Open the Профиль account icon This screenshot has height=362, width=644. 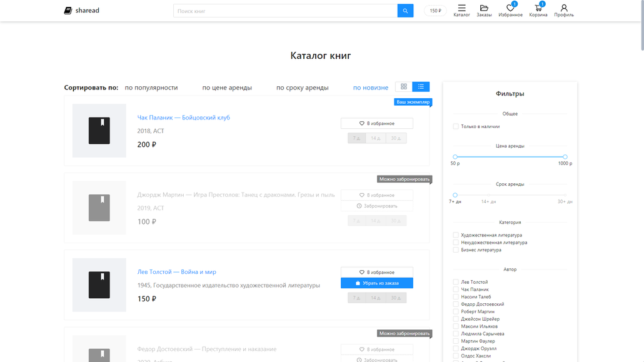tap(564, 8)
